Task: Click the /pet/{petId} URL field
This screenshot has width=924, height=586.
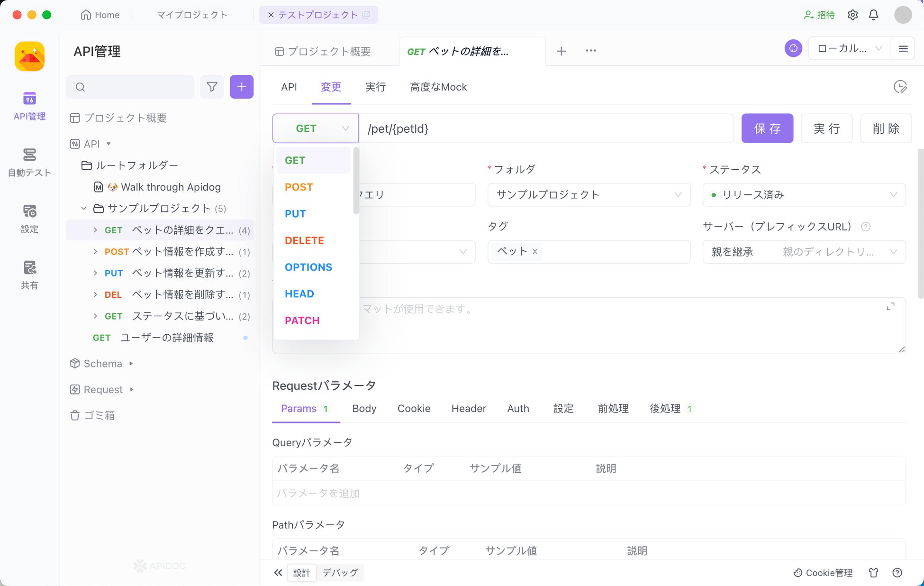Action: pos(545,128)
